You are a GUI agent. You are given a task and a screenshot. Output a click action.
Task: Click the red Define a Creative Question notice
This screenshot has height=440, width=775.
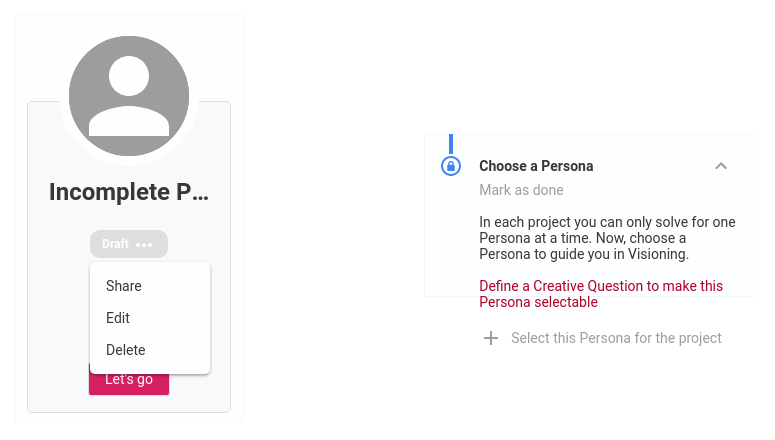(x=601, y=294)
